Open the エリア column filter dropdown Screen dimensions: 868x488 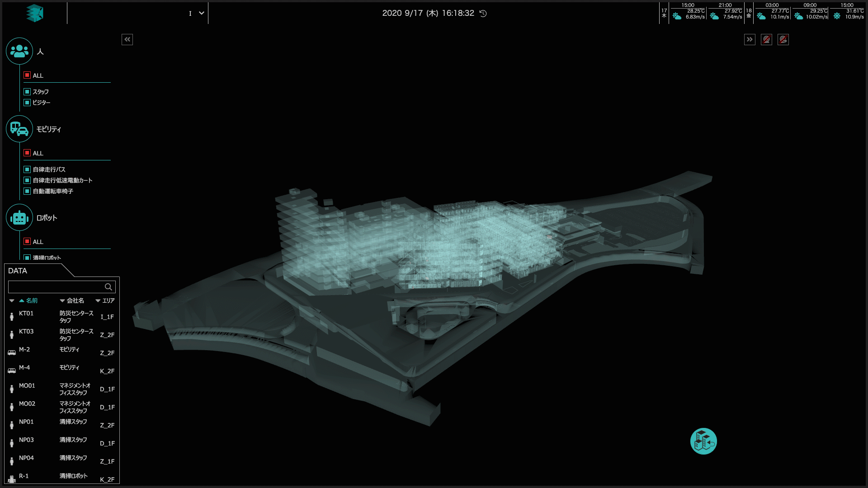click(98, 300)
